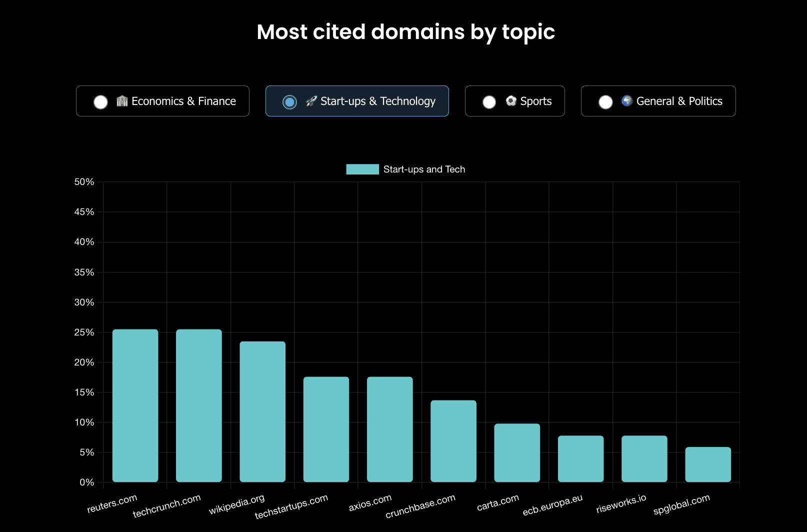Click the rocket icon beside Start-ups & Technology

(311, 101)
